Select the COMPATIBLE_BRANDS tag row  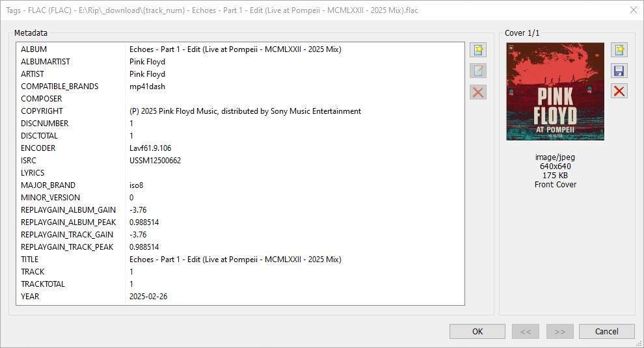click(x=240, y=87)
